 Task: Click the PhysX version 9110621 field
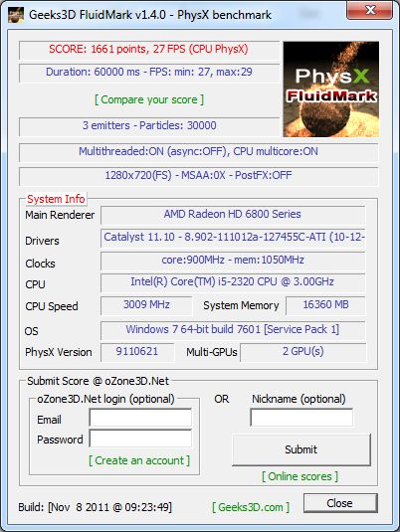pos(137,352)
